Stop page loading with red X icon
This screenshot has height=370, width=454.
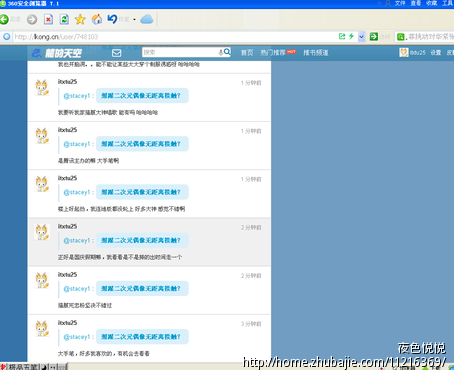pos(48,19)
